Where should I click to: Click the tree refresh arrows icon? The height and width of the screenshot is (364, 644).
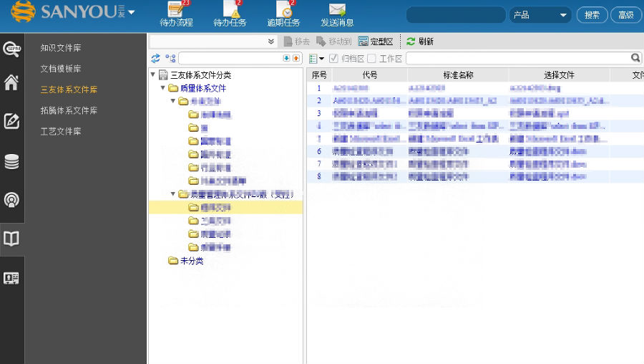coord(156,59)
